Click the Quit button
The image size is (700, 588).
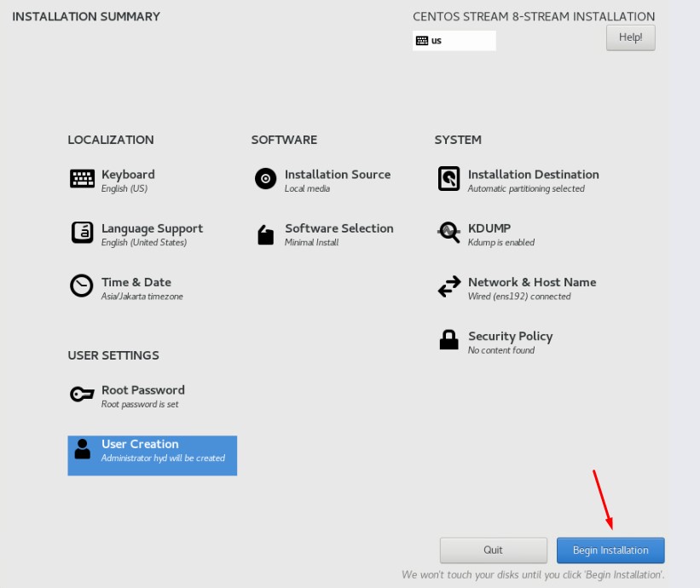493,551
